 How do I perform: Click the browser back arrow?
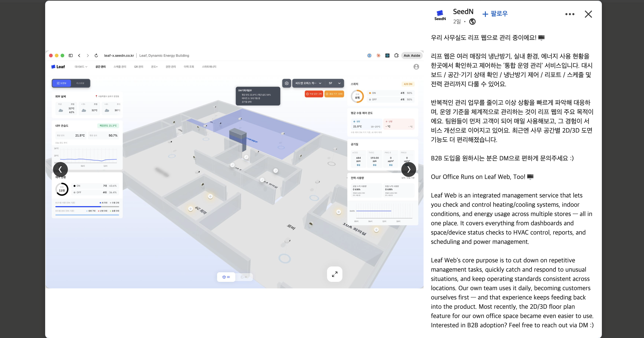(x=79, y=56)
